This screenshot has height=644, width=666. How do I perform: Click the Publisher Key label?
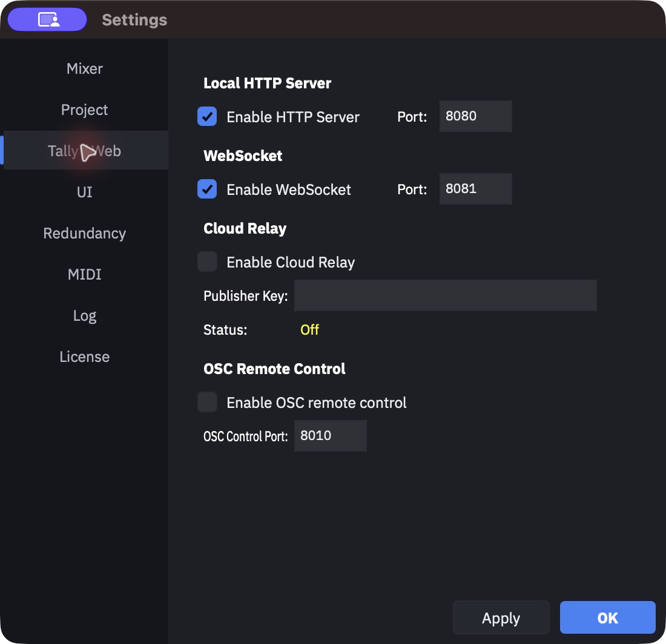tap(245, 296)
